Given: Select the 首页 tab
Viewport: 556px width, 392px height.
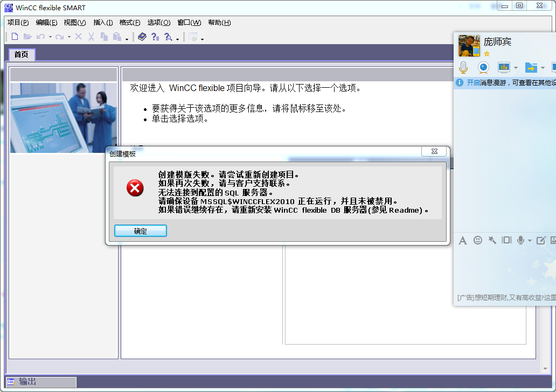Looking at the screenshot, I should coord(22,54).
